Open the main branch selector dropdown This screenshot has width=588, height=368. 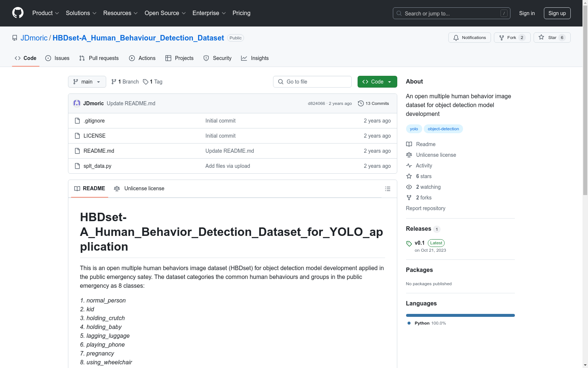pyautogui.click(x=87, y=82)
